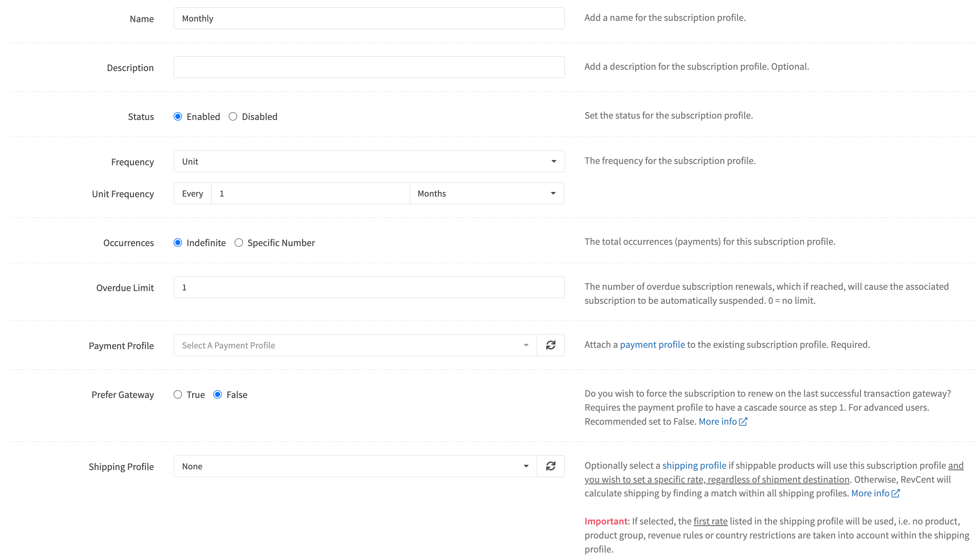Focus the empty Description field

[369, 67]
